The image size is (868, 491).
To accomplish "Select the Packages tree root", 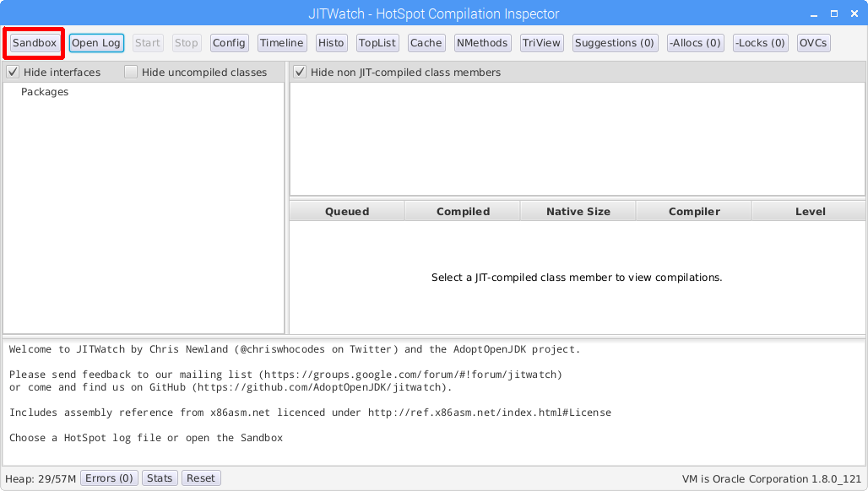I will [x=45, y=92].
